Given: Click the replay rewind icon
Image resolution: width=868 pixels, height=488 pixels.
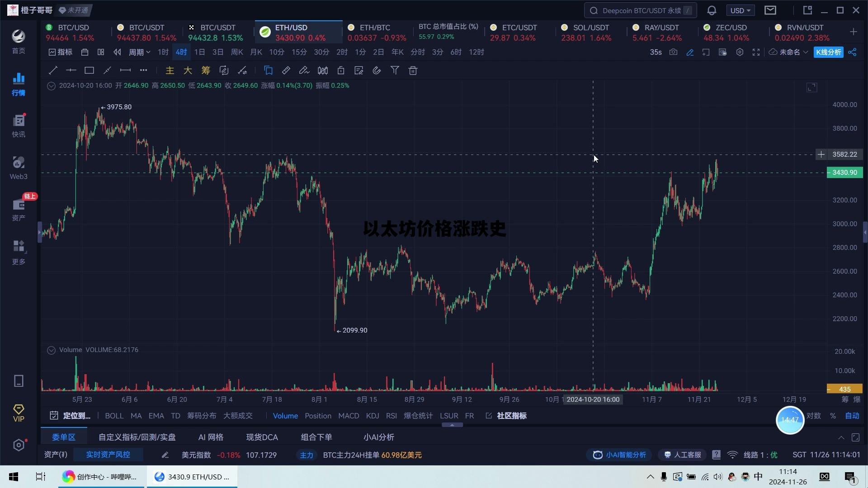Looking at the screenshot, I should point(117,52).
